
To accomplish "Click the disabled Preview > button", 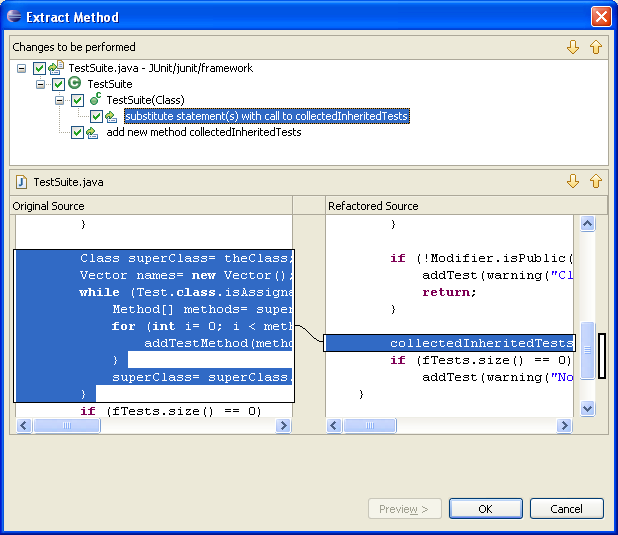I will point(405,509).
